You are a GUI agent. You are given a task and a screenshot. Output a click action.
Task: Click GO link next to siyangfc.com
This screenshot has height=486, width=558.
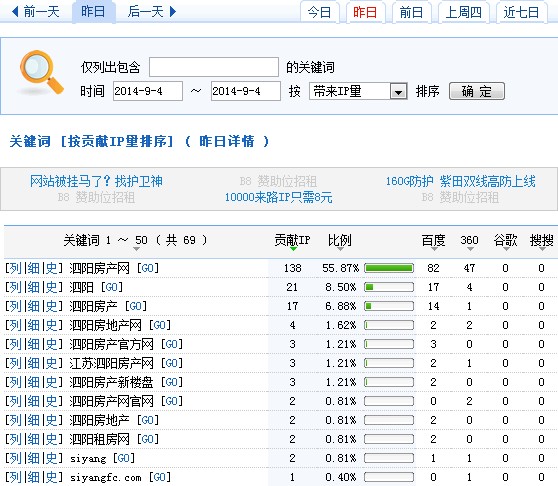tap(159, 477)
